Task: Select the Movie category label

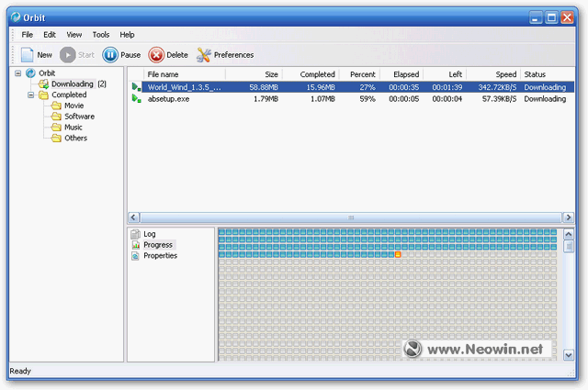Action: click(x=73, y=106)
